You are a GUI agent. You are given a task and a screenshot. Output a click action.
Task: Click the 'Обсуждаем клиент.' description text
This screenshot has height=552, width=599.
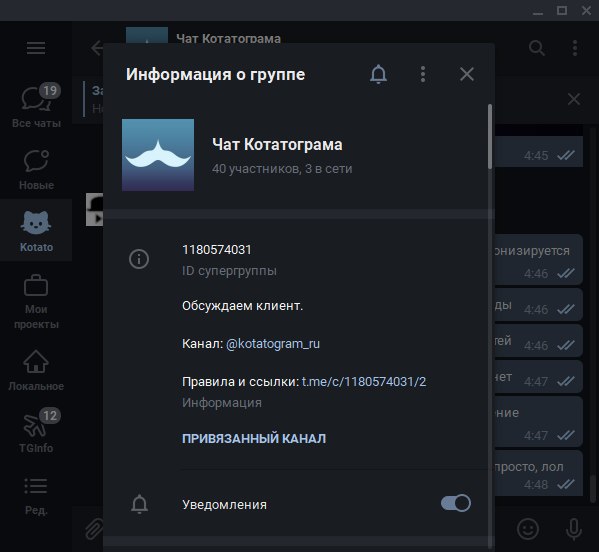(243, 306)
